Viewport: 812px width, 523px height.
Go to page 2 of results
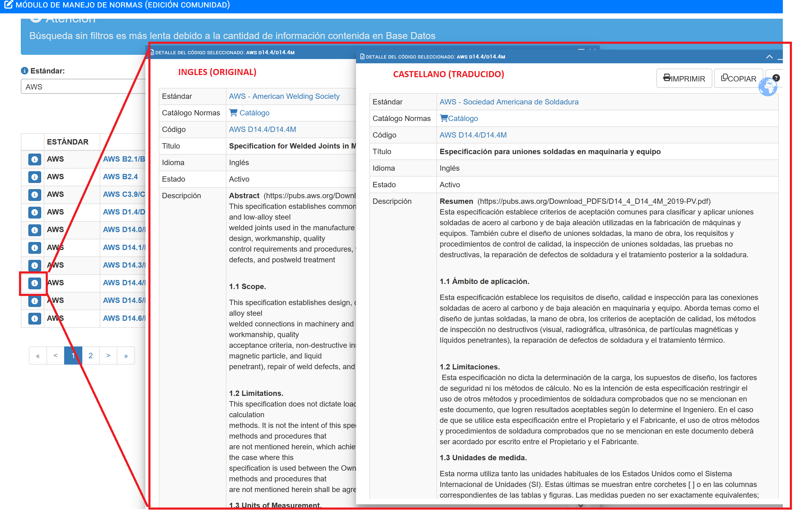point(90,356)
